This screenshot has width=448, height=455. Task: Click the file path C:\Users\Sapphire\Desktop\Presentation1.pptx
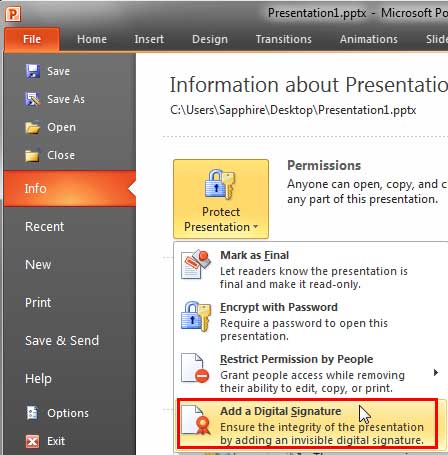point(293,110)
